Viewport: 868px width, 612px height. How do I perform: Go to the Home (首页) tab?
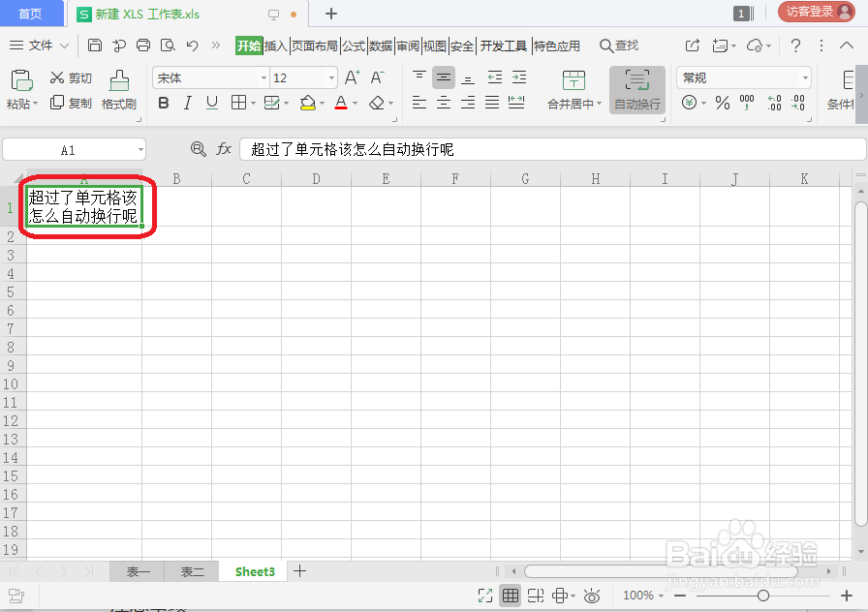(30, 14)
